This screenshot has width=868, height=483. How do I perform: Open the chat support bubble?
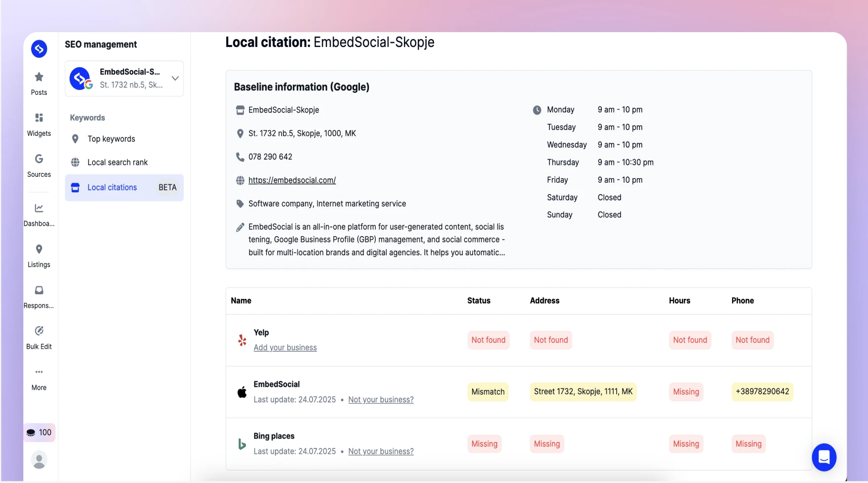point(824,457)
